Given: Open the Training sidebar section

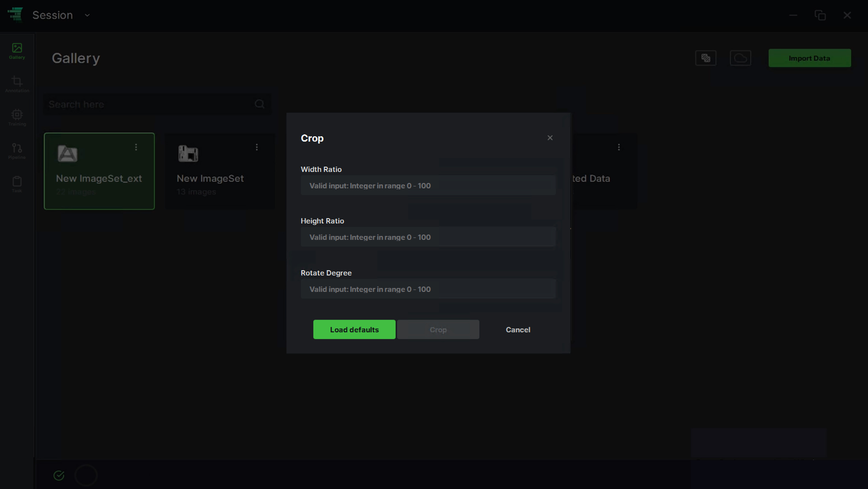Looking at the screenshot, I should (17, 118).
